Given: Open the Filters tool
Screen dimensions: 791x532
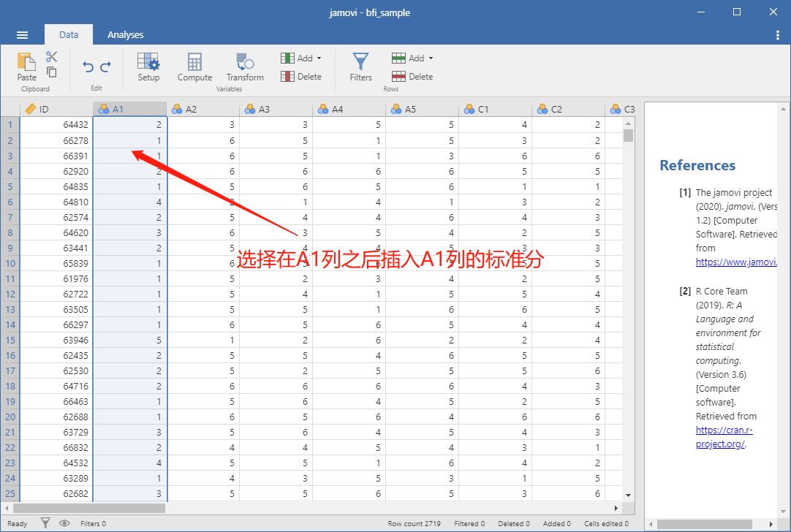Looking at the screenshot, I should coord(360,67).
